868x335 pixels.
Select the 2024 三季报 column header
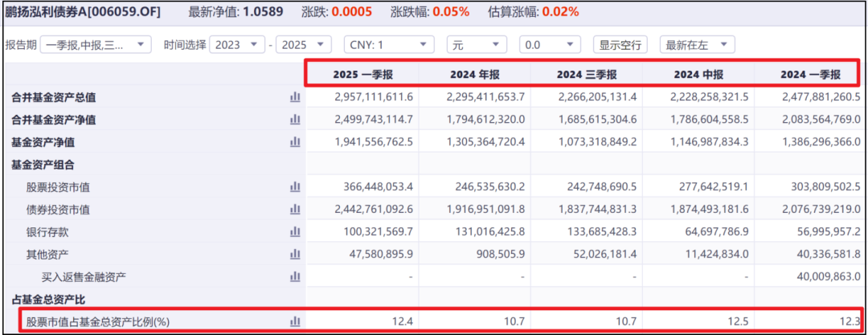[x=586, y=75]
